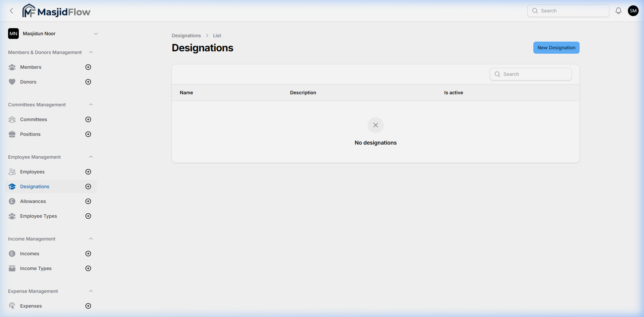Click the New Designation button
Screen dimensions: 644x317
coord(556,47)
